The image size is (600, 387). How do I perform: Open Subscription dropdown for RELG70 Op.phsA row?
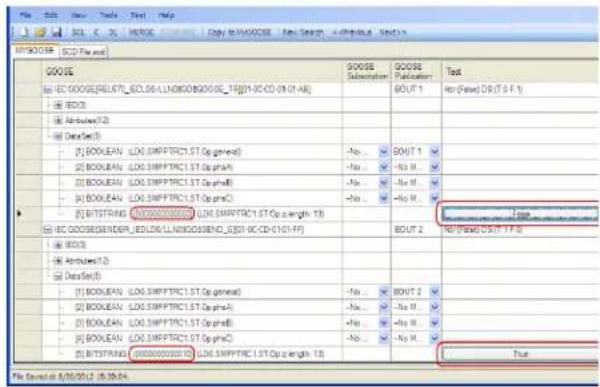pos(383,167)
